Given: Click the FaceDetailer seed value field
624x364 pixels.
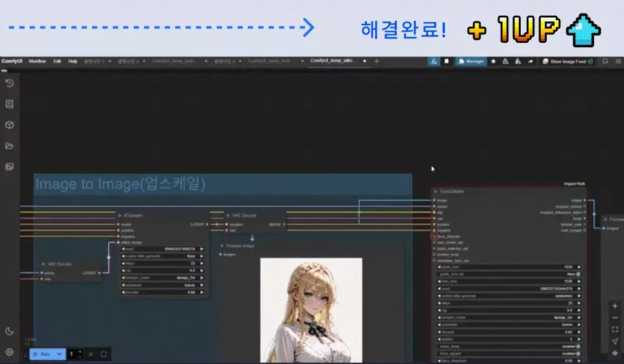Looking at the screenshot, I should tap(508, 289).
